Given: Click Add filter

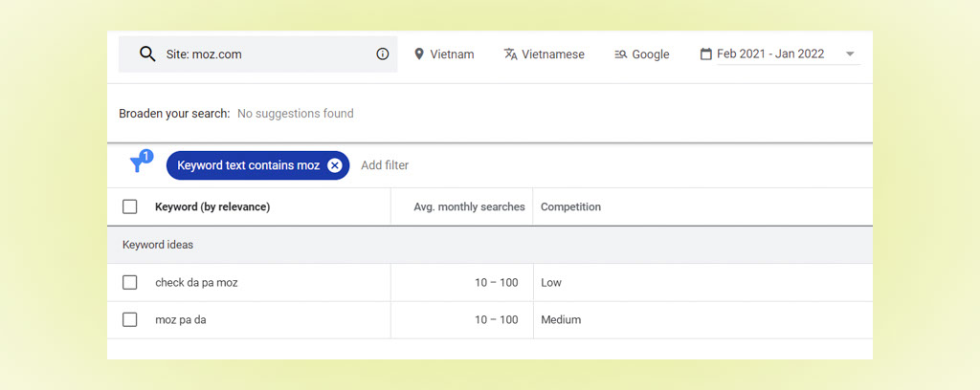Looking at the screenshot, I should (385, 165).
